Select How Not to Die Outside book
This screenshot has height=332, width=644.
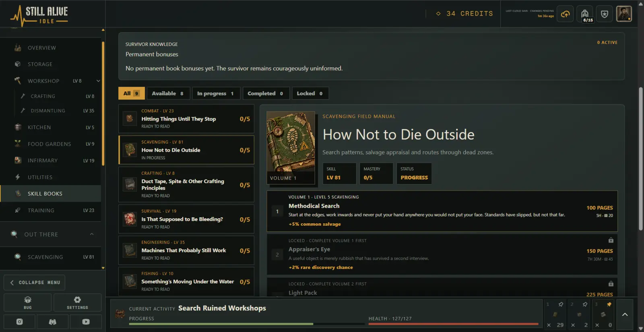186,150
